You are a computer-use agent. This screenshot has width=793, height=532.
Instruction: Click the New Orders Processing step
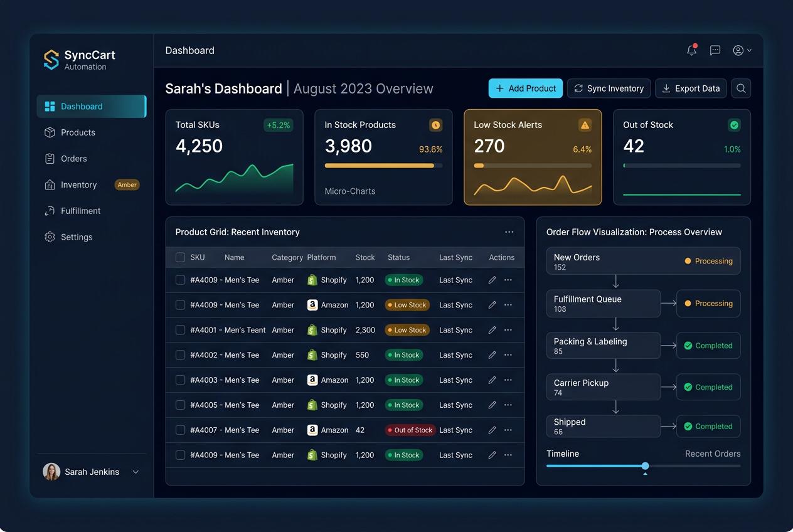pos(644,261)
